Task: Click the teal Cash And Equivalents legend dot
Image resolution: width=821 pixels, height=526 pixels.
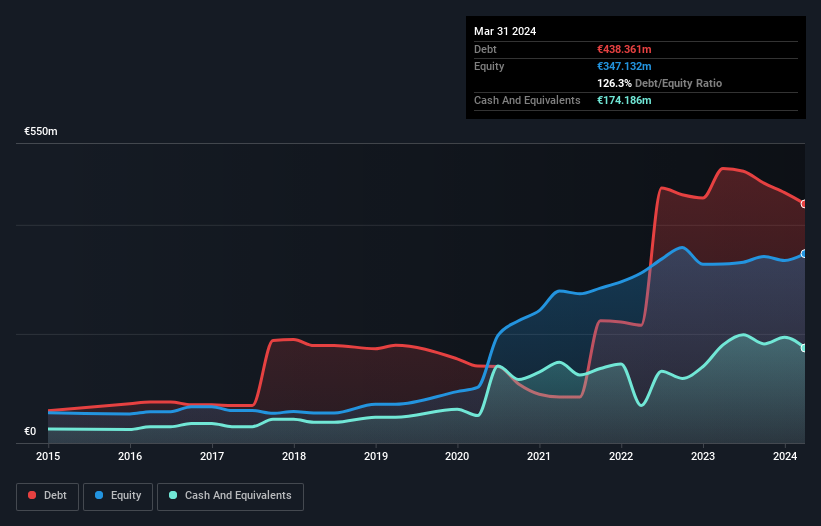Action: tap(173, 495)
